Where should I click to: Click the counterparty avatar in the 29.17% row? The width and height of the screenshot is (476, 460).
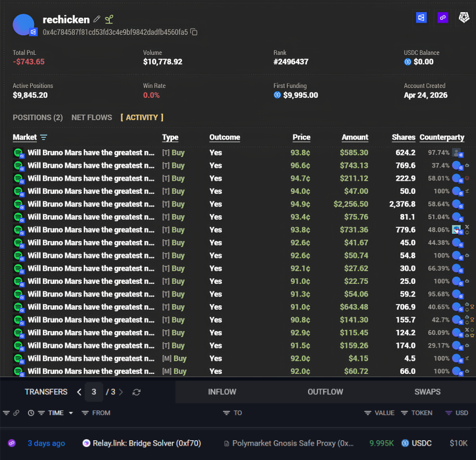click(x=457, y=345)
